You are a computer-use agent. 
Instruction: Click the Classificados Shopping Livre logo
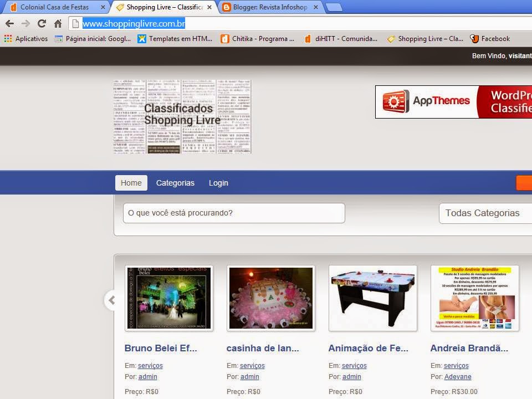[x=182, y=117]
